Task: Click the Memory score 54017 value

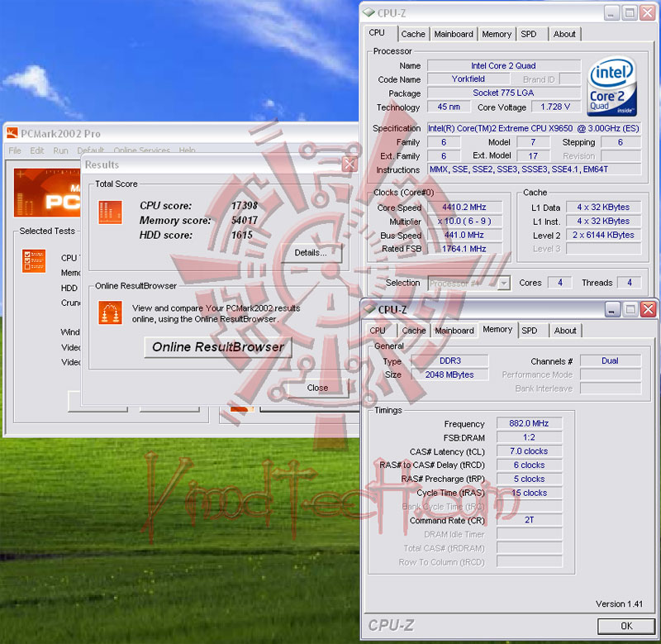Action: click(245, 220)
